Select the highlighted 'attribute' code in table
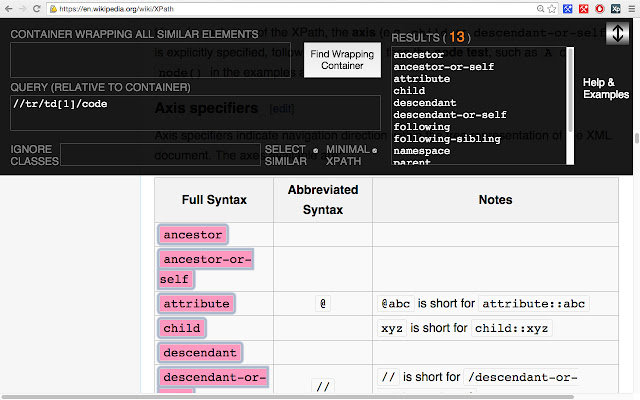This screenshot has width=640, height=400. point(196,303)
